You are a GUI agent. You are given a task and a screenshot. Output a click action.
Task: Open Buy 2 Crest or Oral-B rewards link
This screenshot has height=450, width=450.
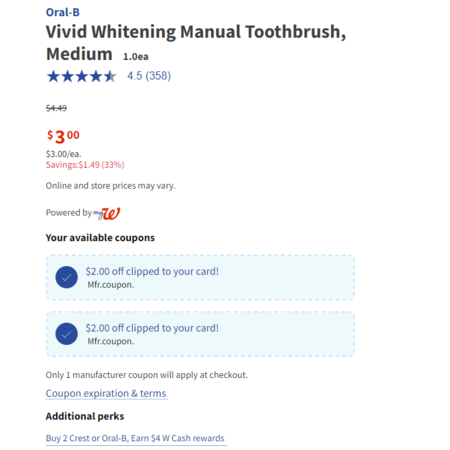tap(135, 438)
